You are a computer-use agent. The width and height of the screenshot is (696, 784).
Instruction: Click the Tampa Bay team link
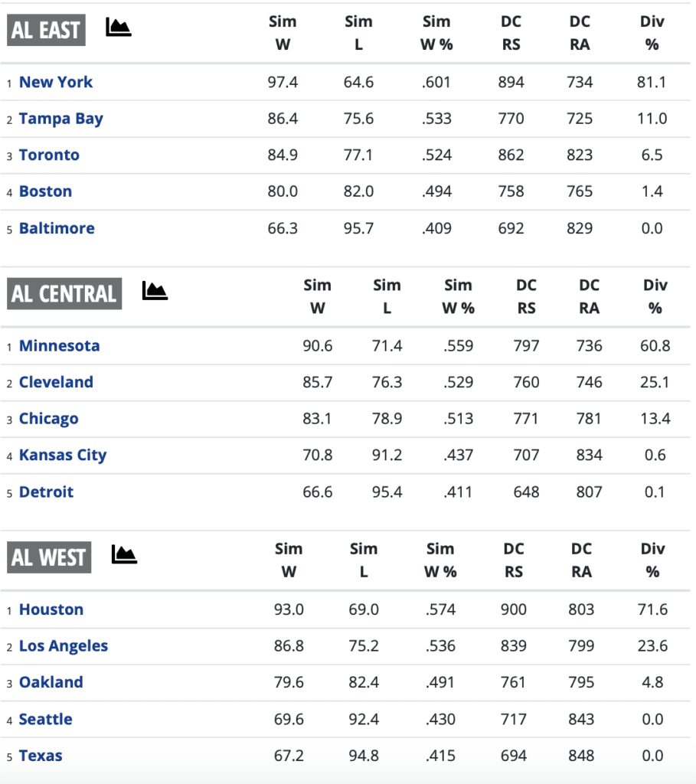[61, 119]
